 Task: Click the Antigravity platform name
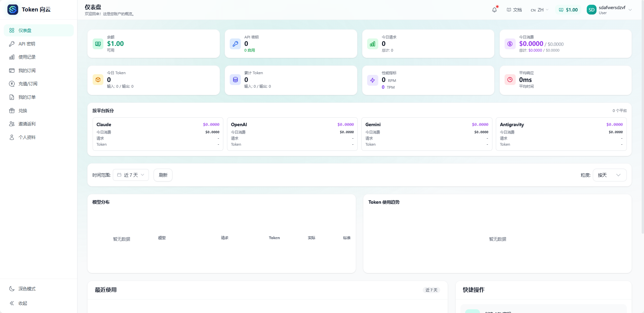tap(512, 124)
